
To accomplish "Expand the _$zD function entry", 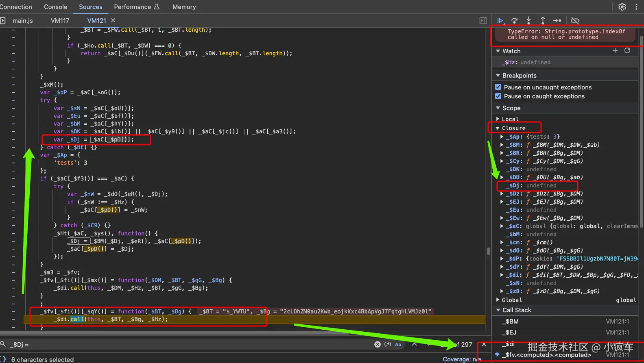I will (x=502, y=291).
